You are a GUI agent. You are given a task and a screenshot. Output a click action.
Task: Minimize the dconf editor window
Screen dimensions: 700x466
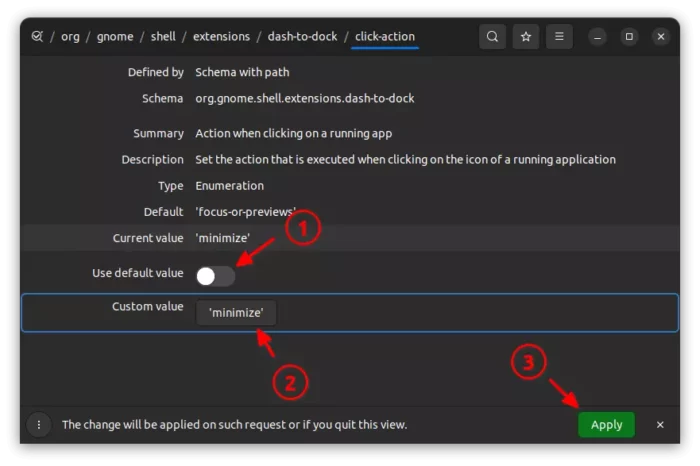(x=597, y=37)
